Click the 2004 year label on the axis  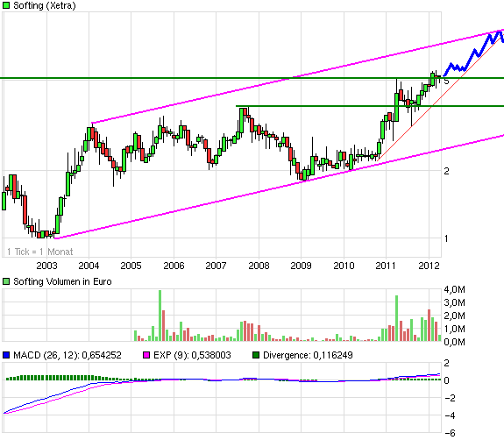[x=89, y=266]
